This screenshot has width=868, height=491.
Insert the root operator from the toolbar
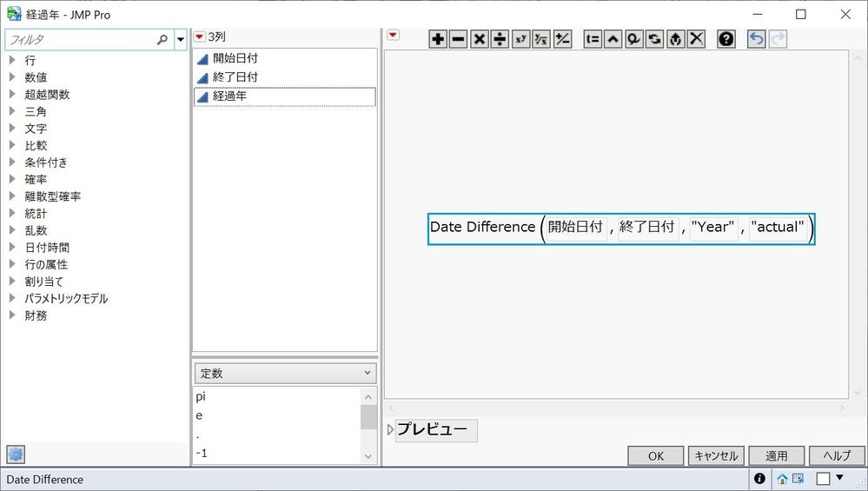pyautogui.click(x=541, y=39)
